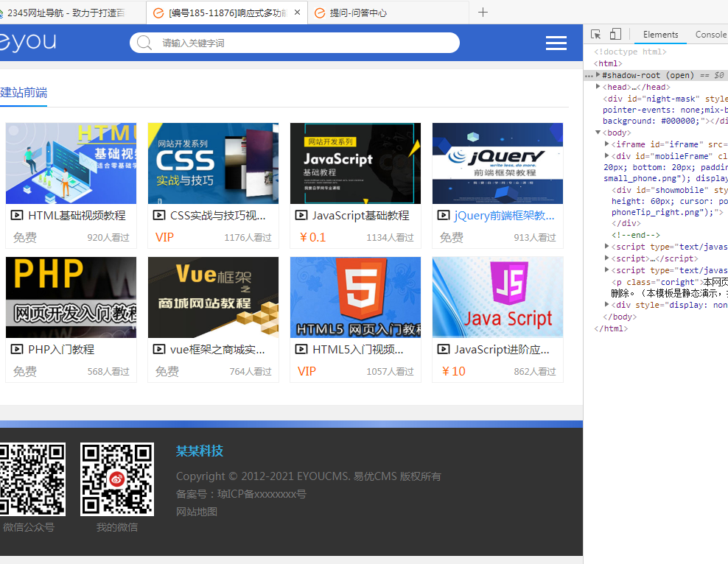This screenshot has width=728, height=564.
Task: Expand the shadow-root node
Action: [x=598, y=74]
